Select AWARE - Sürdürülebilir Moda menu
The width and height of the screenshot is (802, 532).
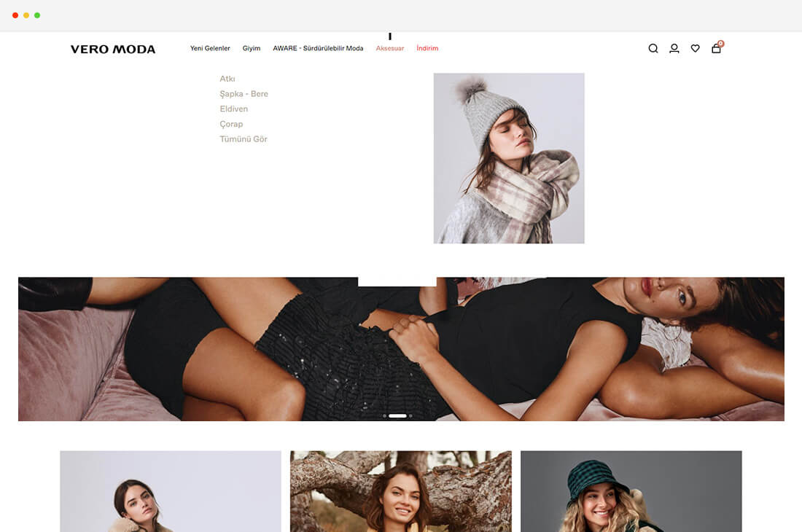[x=318, y=48]
